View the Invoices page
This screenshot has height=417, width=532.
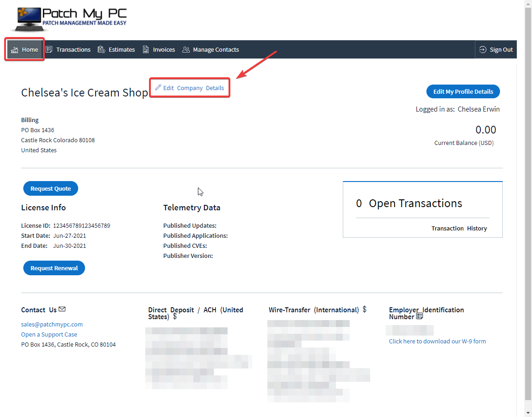coord(159,49)
